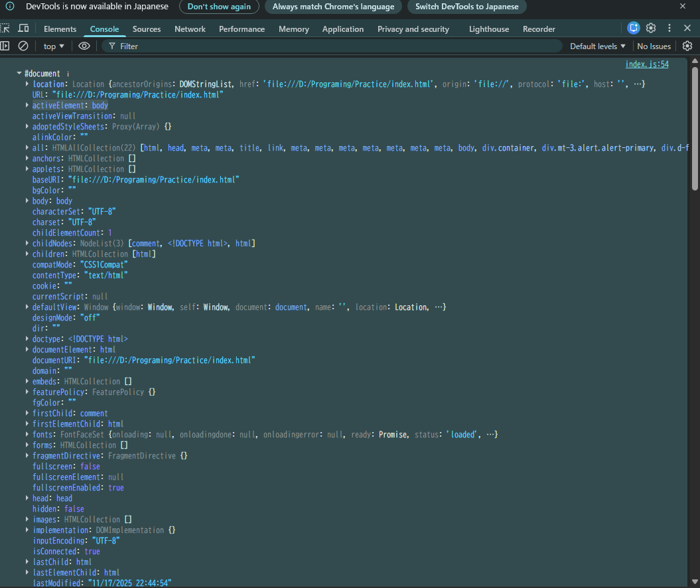Show the console sidebar icon
This screenshot has height=588, width=700.
[x=5, y=46]
